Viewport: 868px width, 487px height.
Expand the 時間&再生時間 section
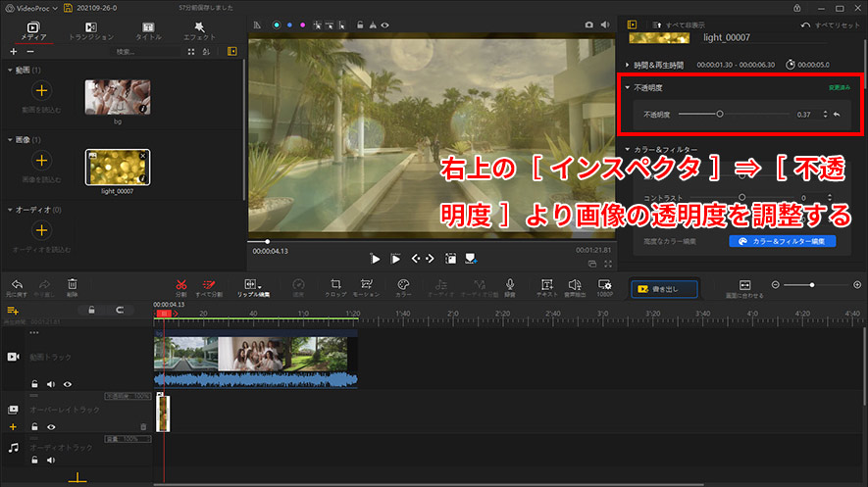point(628,64)
